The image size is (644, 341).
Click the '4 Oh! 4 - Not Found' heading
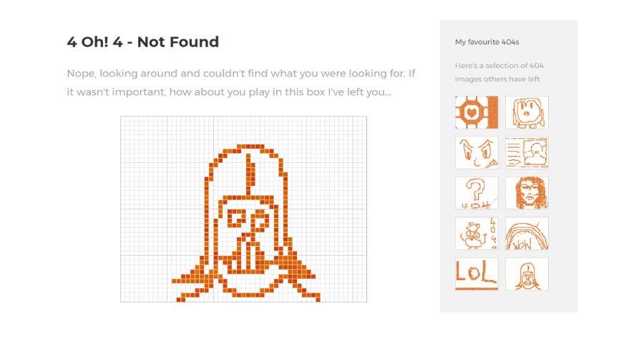click(x=143, y=42)
